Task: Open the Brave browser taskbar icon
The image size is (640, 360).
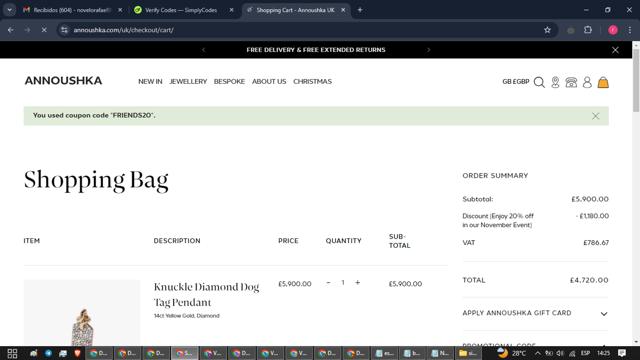Action: coord(77,353)
